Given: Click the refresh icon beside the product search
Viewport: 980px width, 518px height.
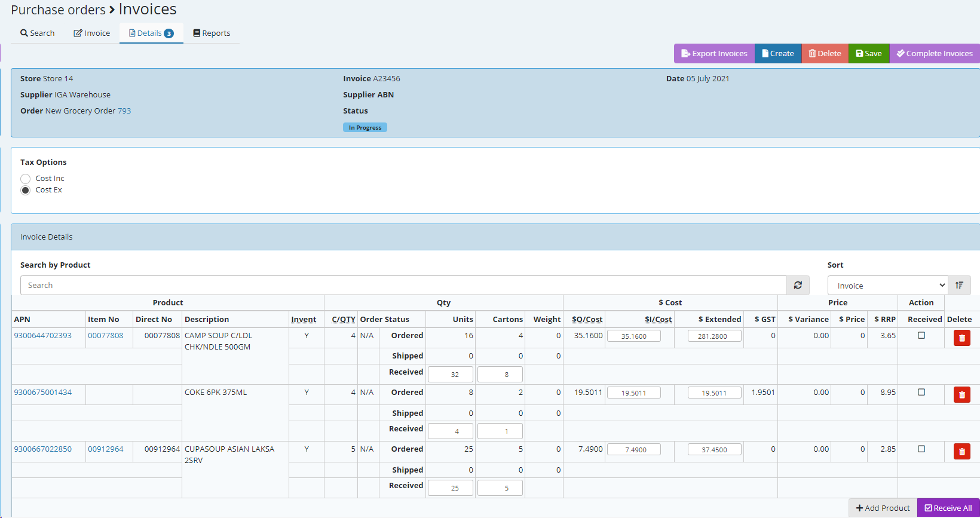Looking at the screenshot, I should 798,285.
